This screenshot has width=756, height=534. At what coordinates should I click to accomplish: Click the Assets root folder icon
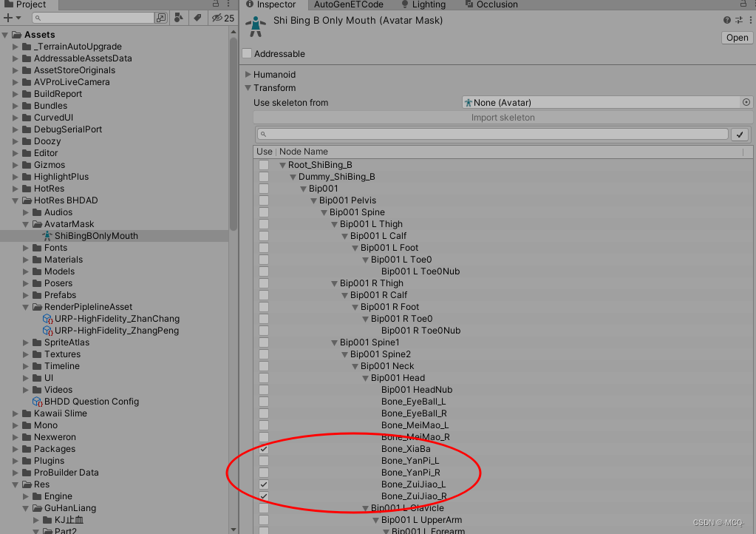coord(17,35)
